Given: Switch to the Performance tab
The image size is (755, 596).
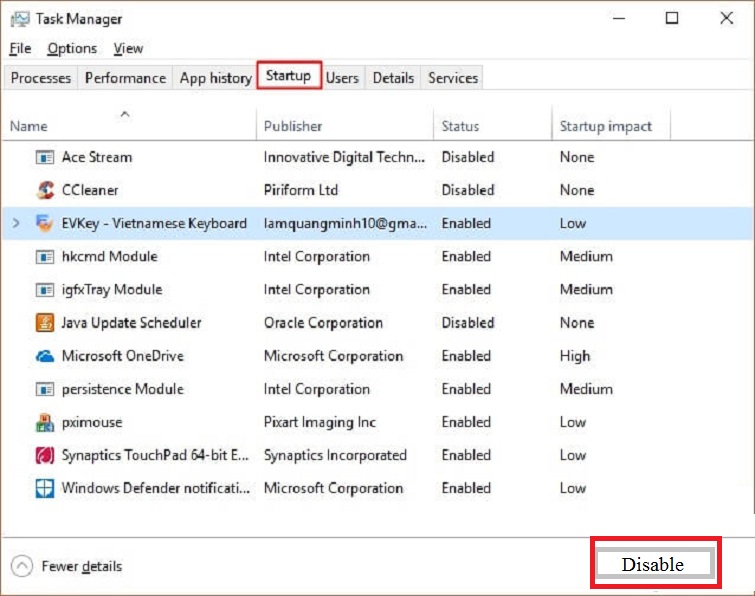Looking at the screenshot, I should (125, 78).
